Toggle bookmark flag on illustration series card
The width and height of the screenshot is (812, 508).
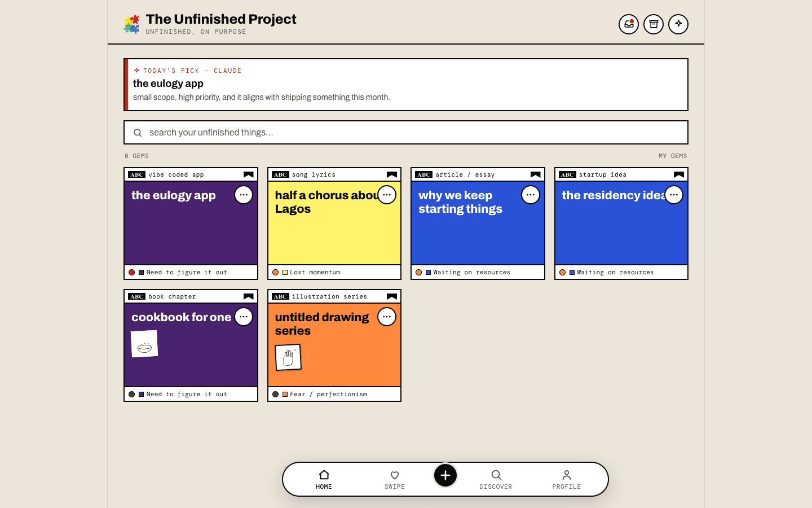392,297
